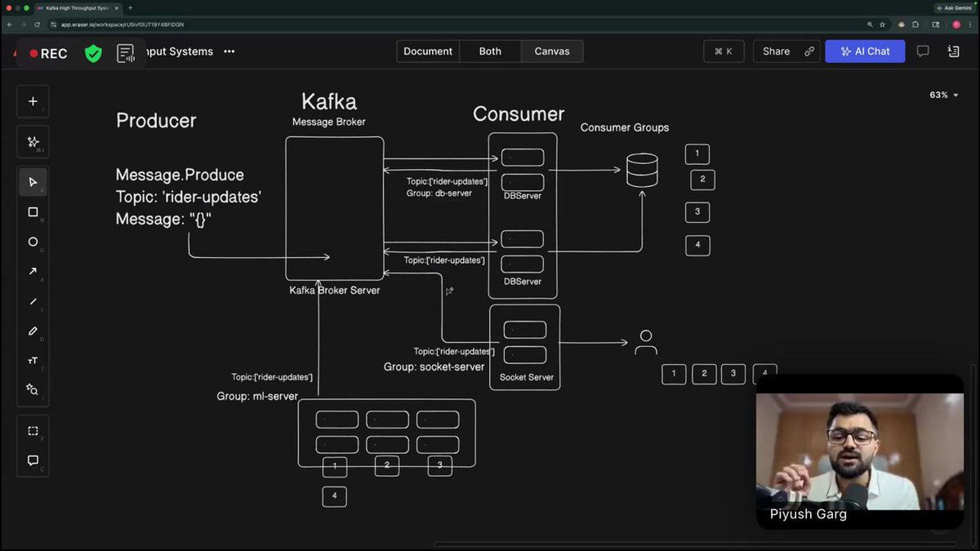Image resolution: width=980 pixels, height=551 pixels.
Task: Open the browser profile avatar
Action: click(956, 24)
